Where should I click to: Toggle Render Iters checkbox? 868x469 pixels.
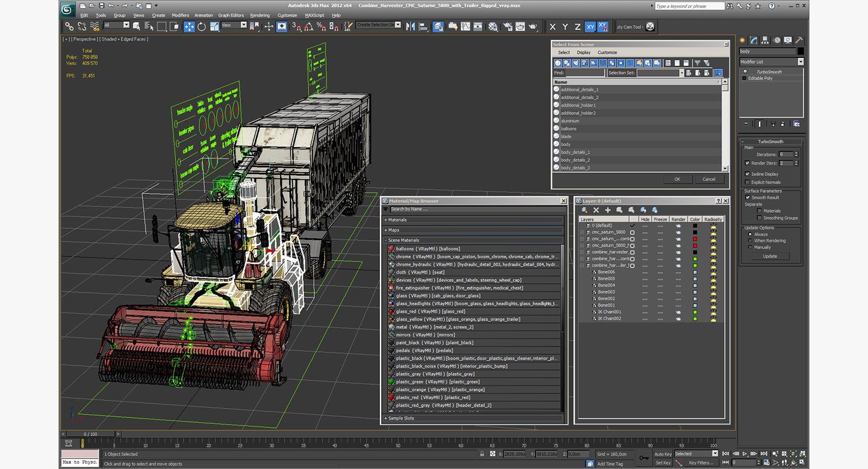click(x=747, y=163)
